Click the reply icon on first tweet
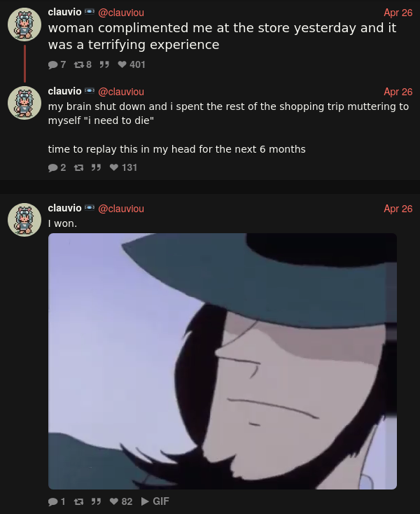 pyautogui.click(x=52, y=64)
